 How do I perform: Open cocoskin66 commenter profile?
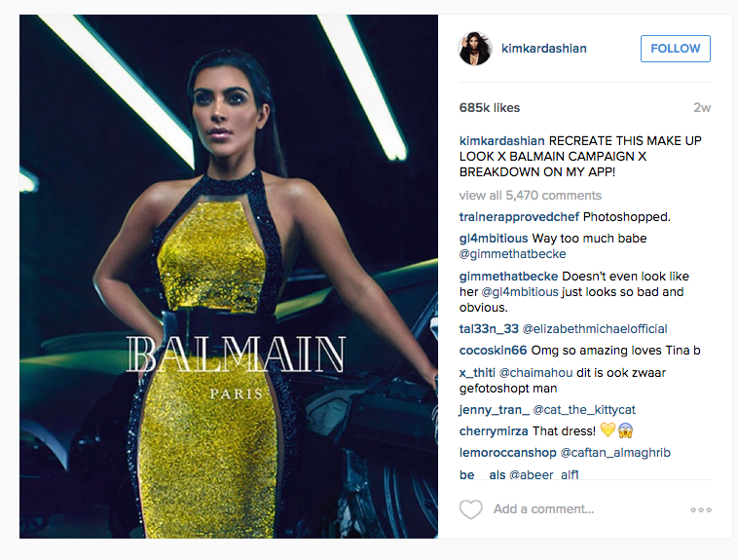(x=493, y=351)
